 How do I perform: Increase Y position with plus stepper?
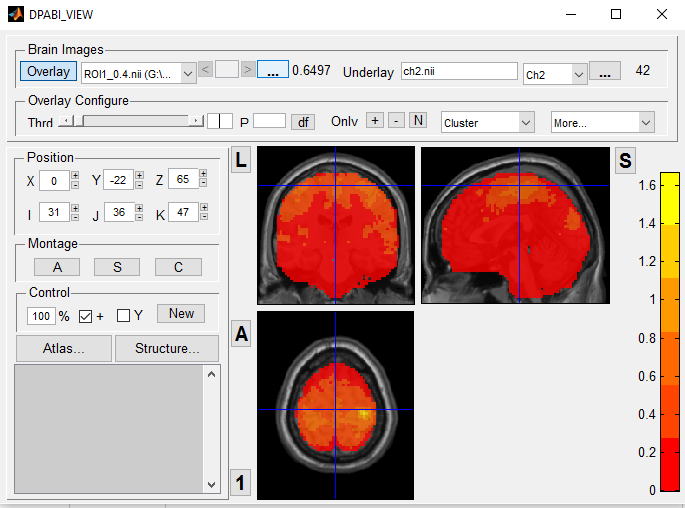click(139, 175)
